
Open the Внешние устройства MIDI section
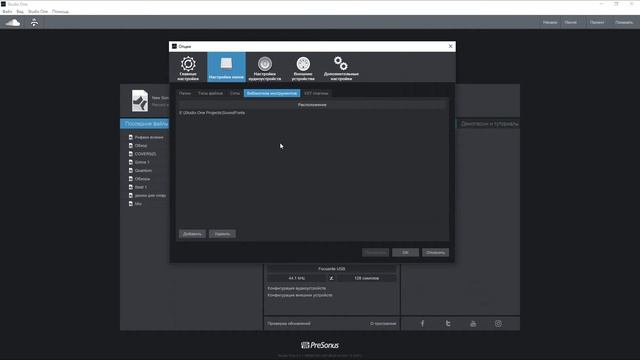pyautogui.click(x=303, y=68)
